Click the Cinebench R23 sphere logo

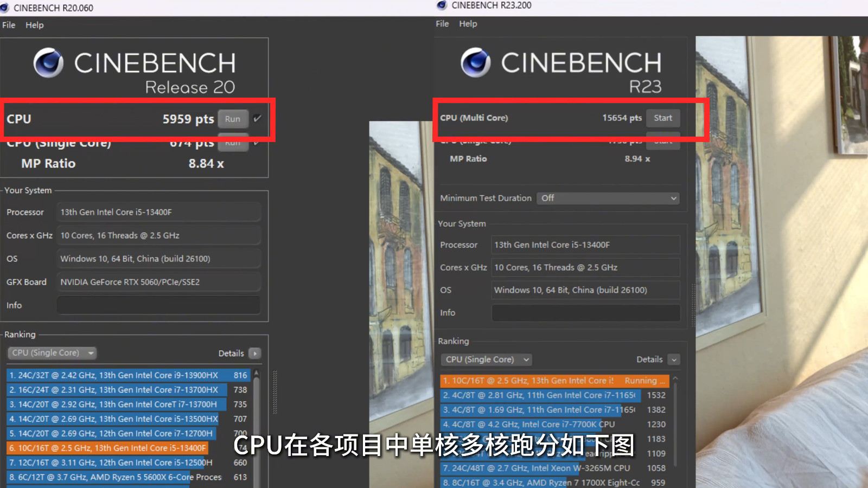(475, 62)
